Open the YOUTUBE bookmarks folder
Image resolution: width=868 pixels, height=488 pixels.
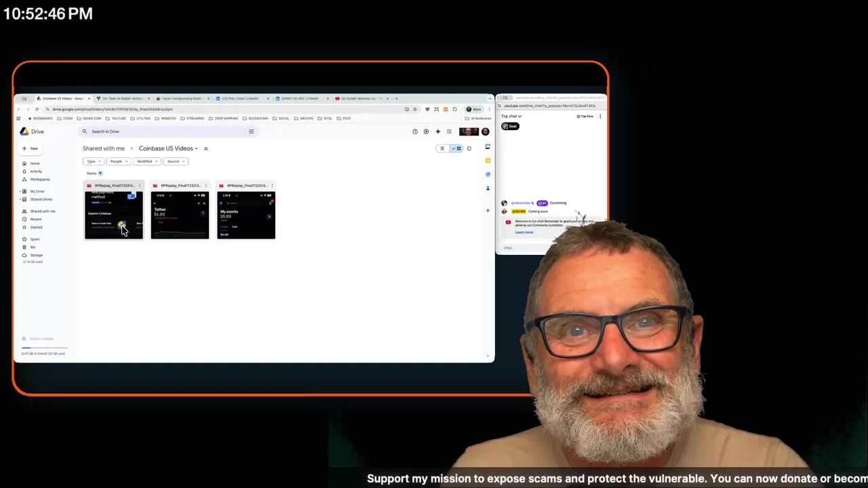coord(116,119)
